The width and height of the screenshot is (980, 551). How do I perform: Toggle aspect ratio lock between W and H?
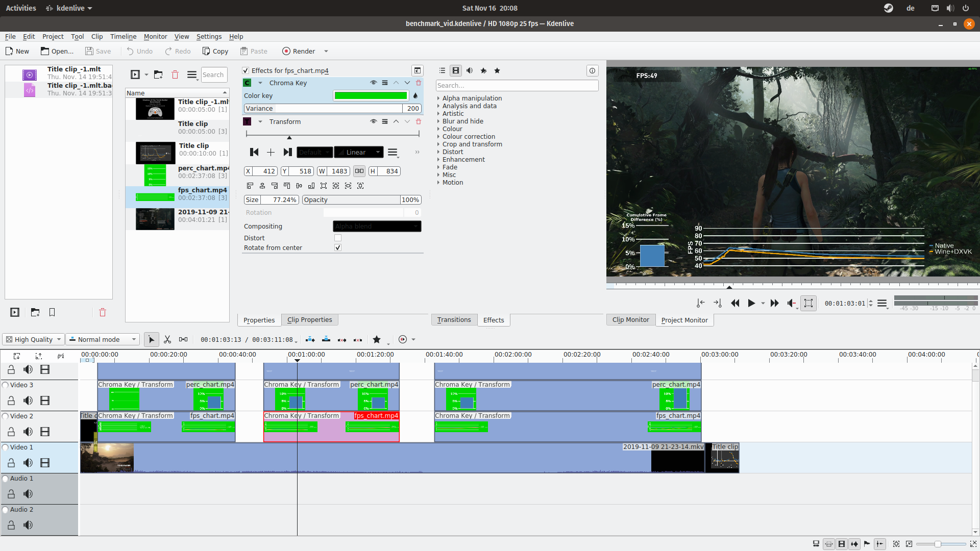[359, 171]
